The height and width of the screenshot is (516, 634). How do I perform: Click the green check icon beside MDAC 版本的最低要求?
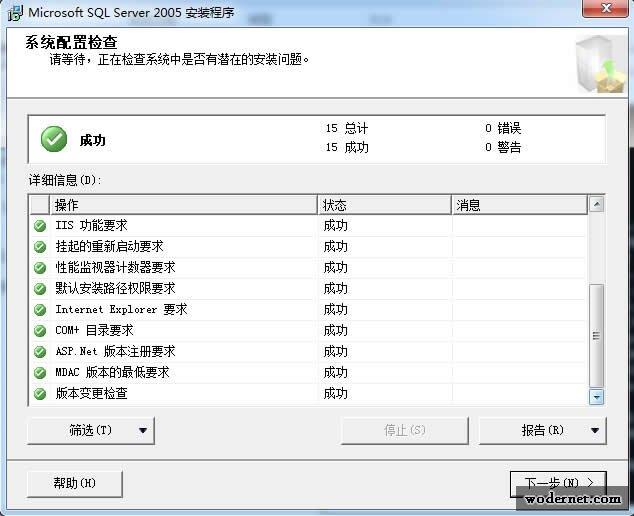[40, 373]
